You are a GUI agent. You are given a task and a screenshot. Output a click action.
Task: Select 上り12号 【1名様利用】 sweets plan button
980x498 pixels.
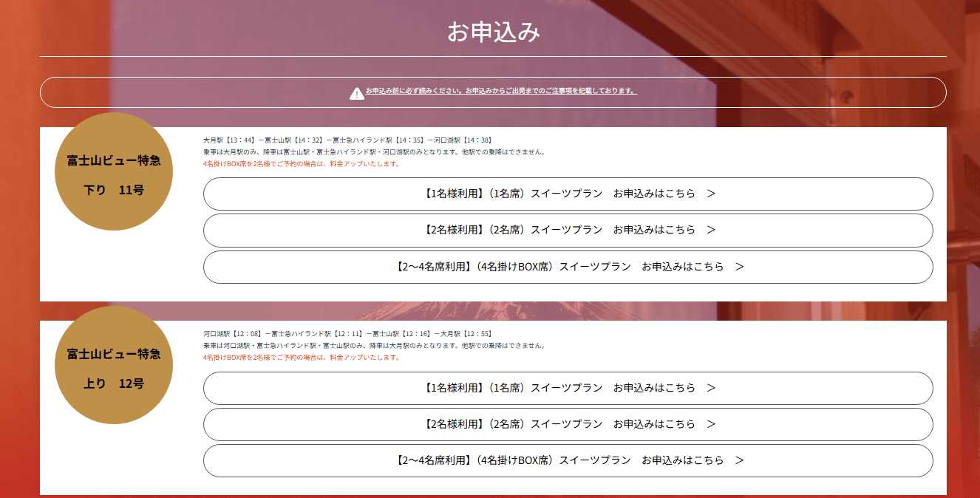(568, 388)
